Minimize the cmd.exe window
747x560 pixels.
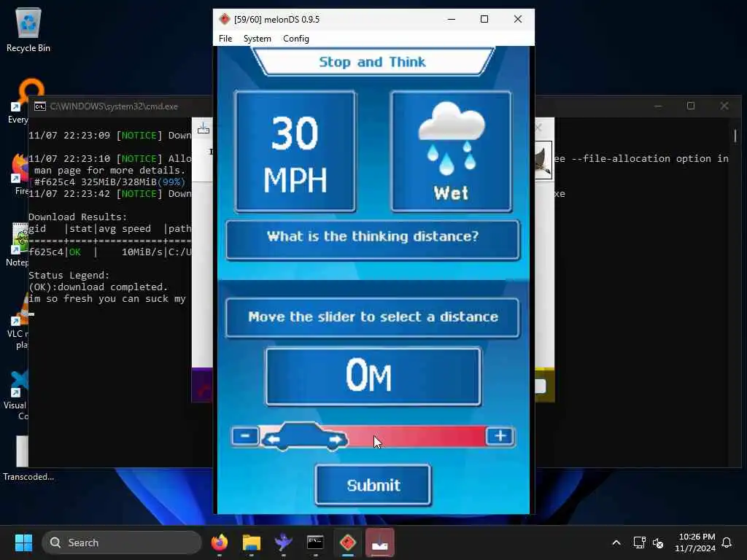pyautogui.click(x=658, y=106)
